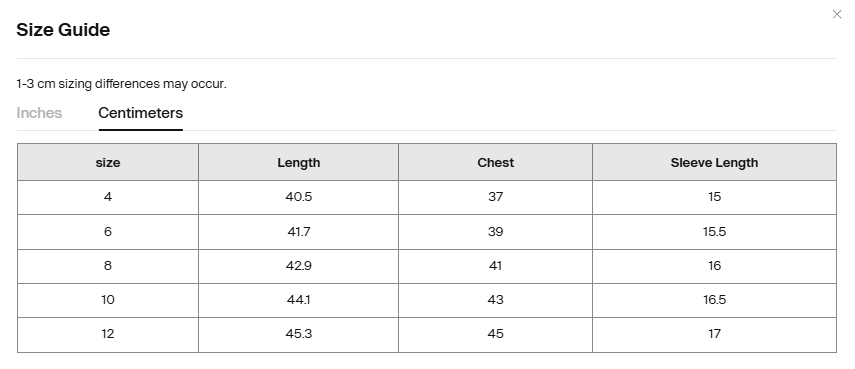Image resolution: width=855 pixels, height=369 pixels.
Task: Click the chest value 45
Action: click(496, 334)
